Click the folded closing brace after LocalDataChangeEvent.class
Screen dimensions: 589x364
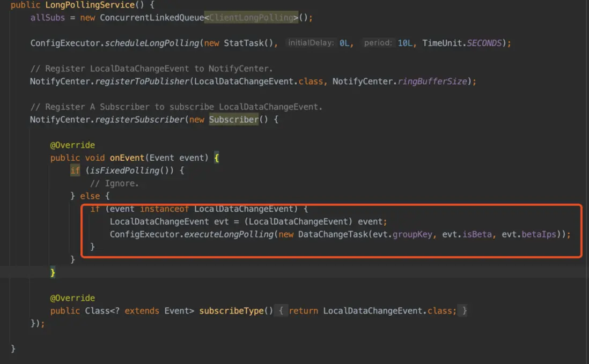(x=465, y=311)
